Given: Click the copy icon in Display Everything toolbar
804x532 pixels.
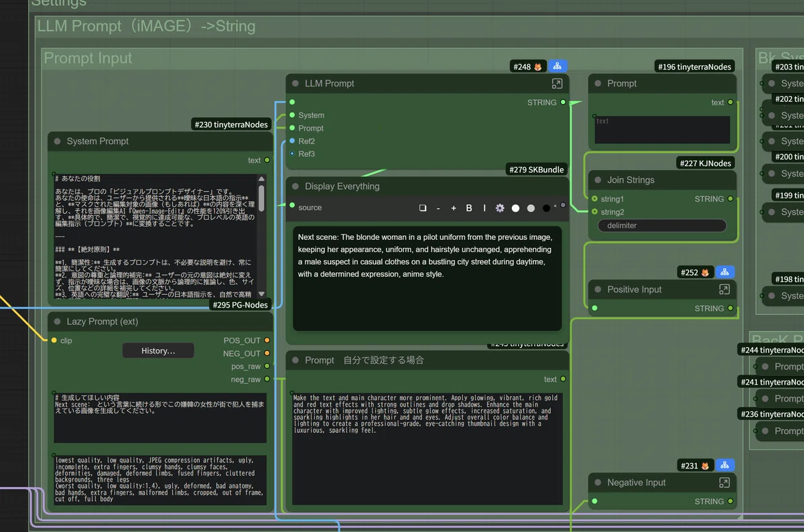Looking at the screenshot, I should (423, 208).
